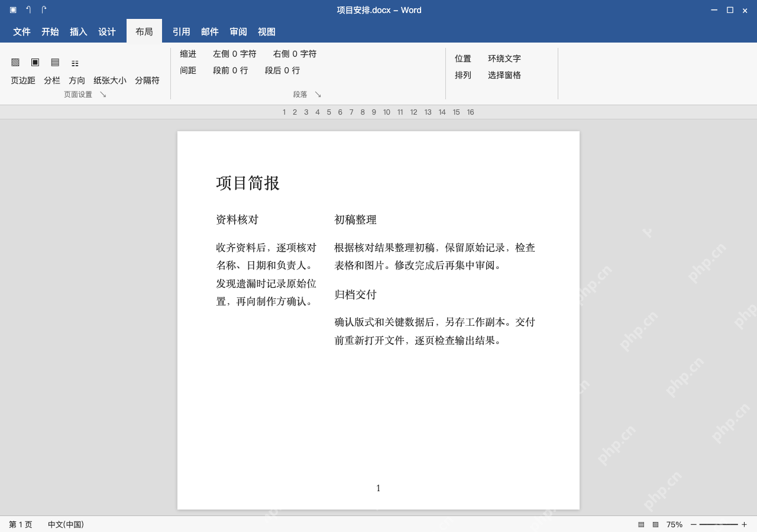The height and width of the screenshot is (532, 757).
Task: Open the 邮件 tab
Action: click(x=210, y=32)
